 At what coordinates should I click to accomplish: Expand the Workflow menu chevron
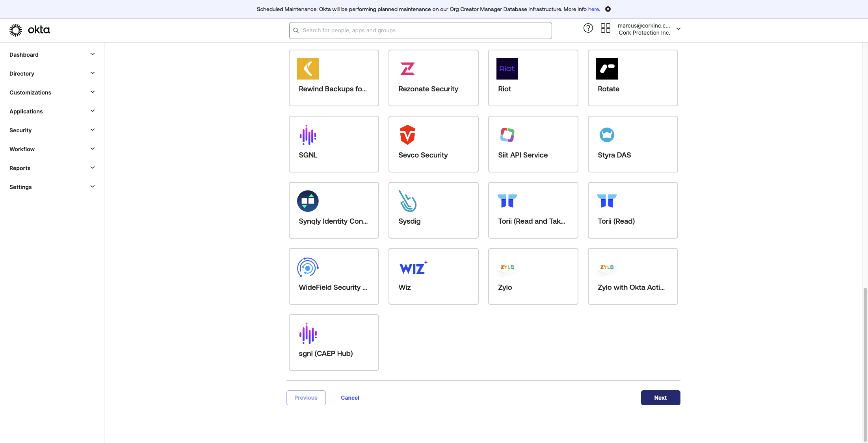tap(93, 149)
